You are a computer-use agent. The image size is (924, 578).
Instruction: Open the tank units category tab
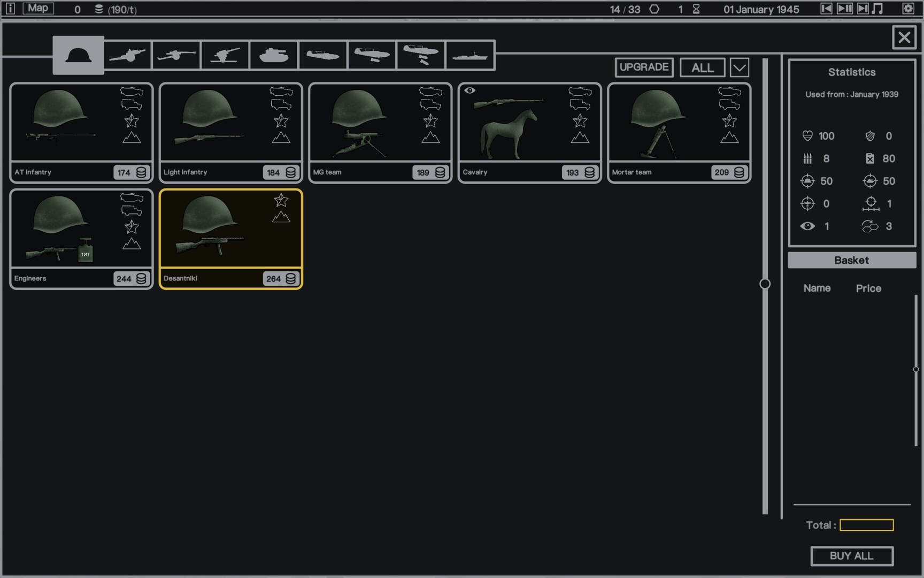pos(273,55)
